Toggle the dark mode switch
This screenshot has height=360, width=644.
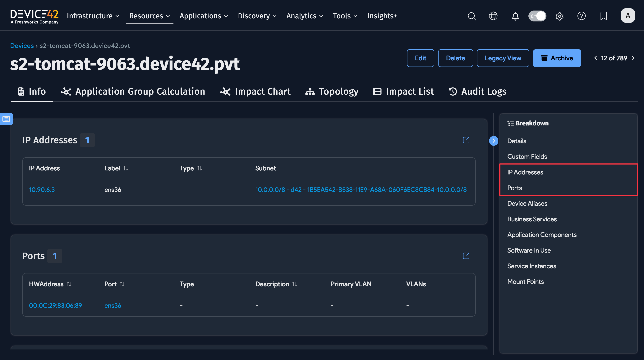point(537,16)
